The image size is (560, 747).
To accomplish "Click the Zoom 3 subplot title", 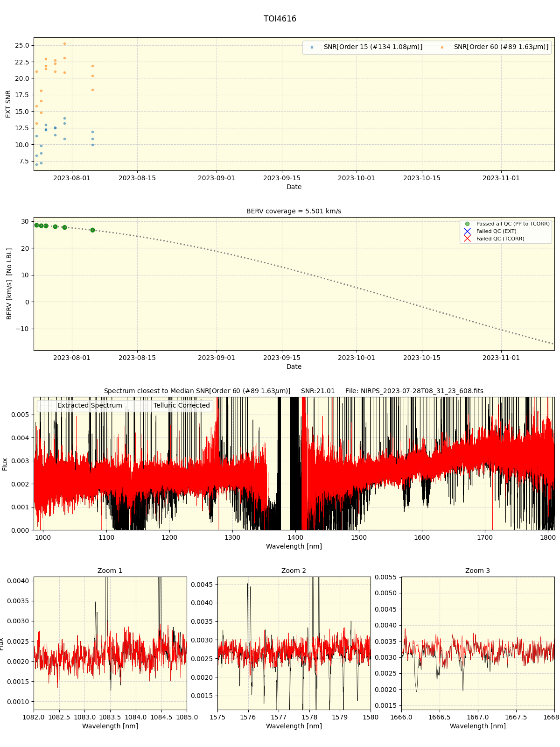I will pyautogui.click(x=478, y=571).
